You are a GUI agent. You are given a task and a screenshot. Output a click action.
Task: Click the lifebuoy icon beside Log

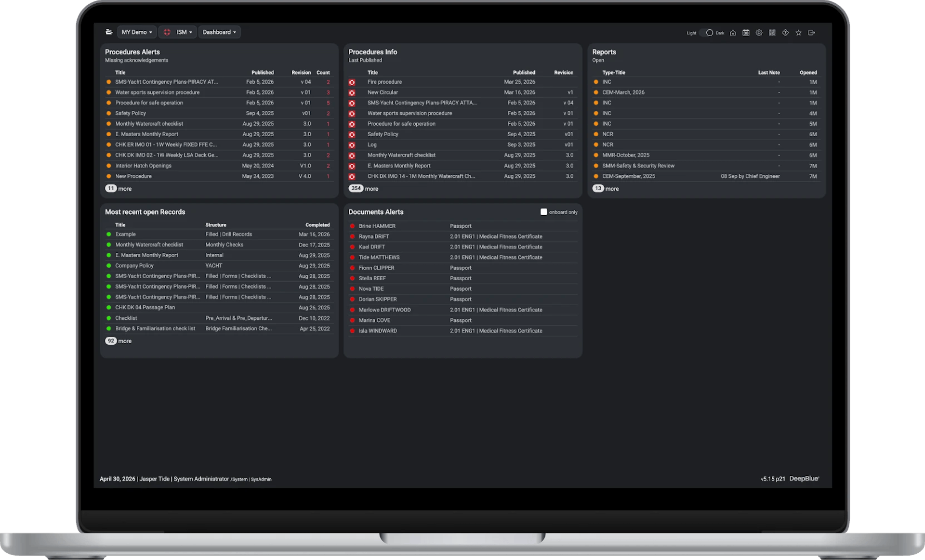pyautogui.click(x=352, y=145)
